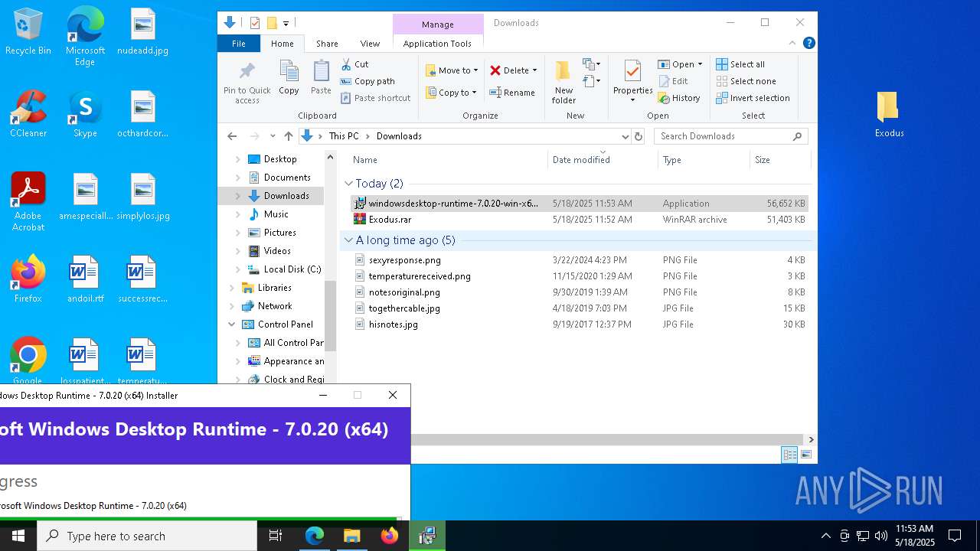Switch to Large icons view layout

click(805, 455)
